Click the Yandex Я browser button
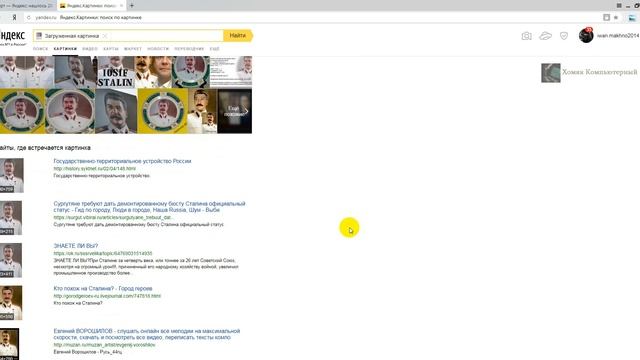Image resolution: width=640 pixels, height=360 pixels. point(14,18)
